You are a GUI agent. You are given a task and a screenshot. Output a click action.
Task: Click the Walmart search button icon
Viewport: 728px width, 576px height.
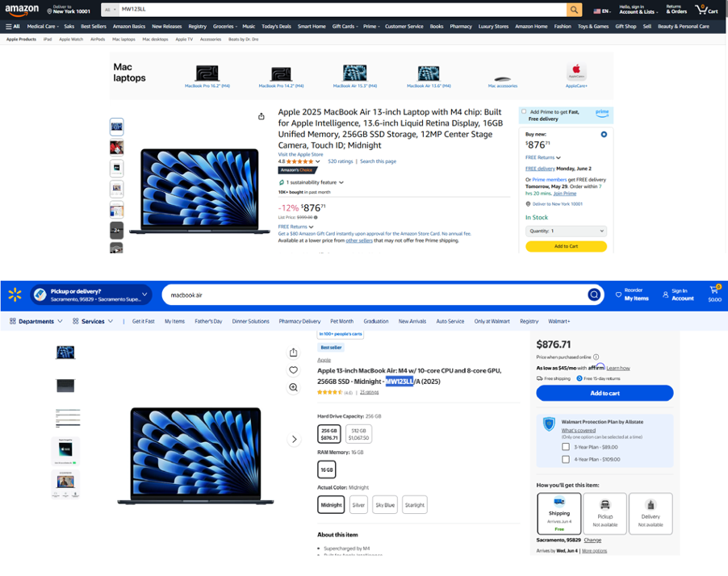click(594, 294)
